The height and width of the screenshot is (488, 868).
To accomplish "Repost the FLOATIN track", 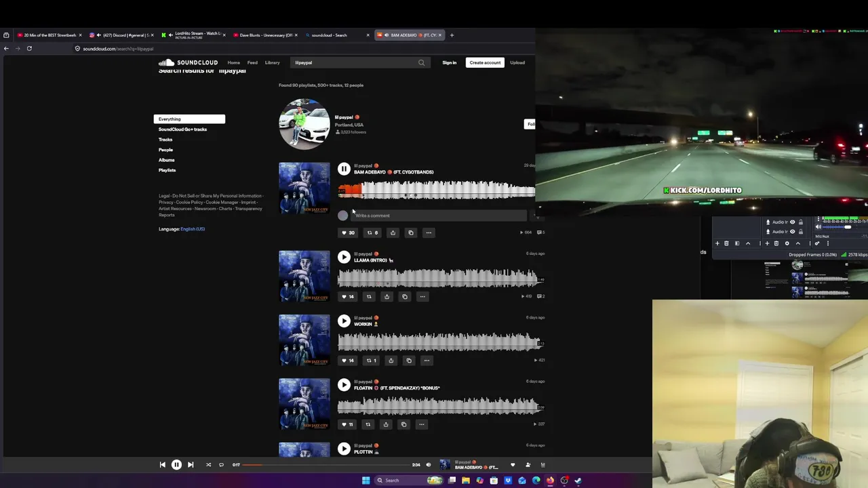I will tap(368, 424).
